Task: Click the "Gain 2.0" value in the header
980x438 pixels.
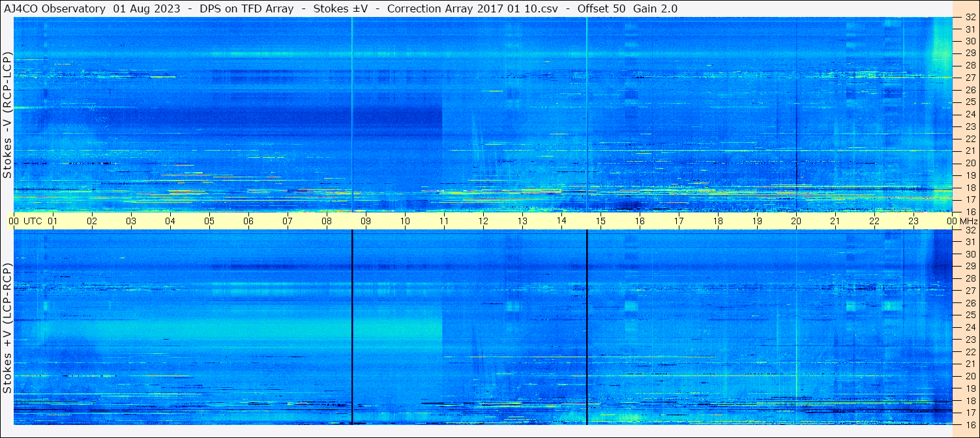Action: (655, 8)
